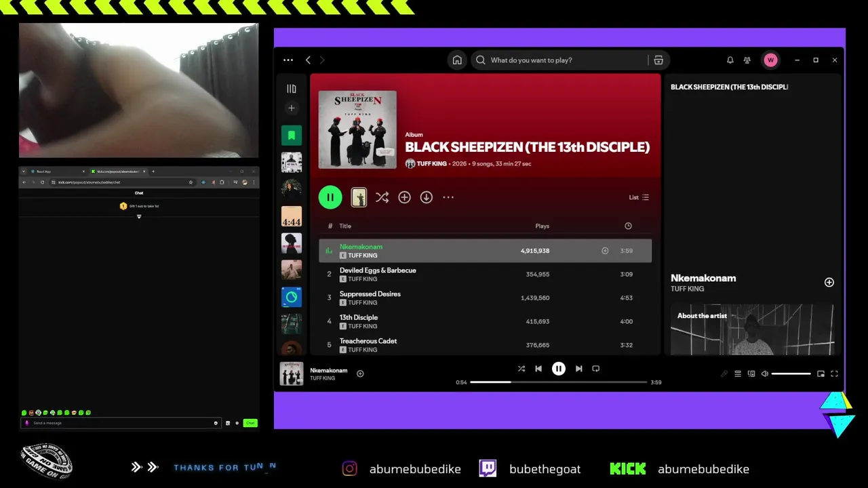868x488 pixels.
Task: Open the 'W' profile avatar menu
Action: point(770,60)
